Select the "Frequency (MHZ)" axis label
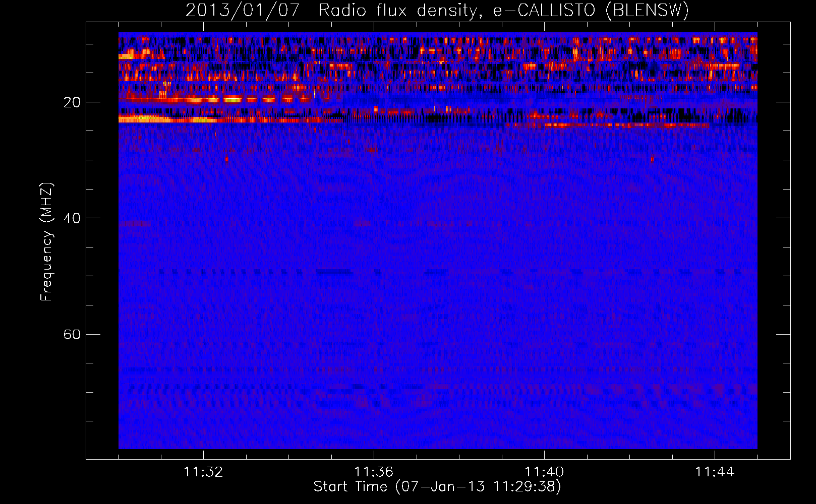The image size is (816, 504). [46, 242]
